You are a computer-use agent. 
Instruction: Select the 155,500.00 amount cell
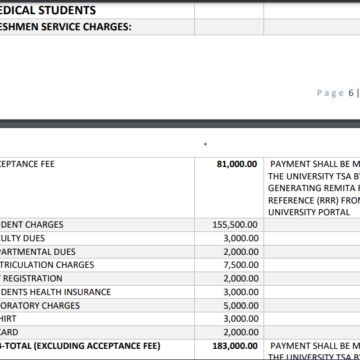pyautogui.click(x=235, y=225)
